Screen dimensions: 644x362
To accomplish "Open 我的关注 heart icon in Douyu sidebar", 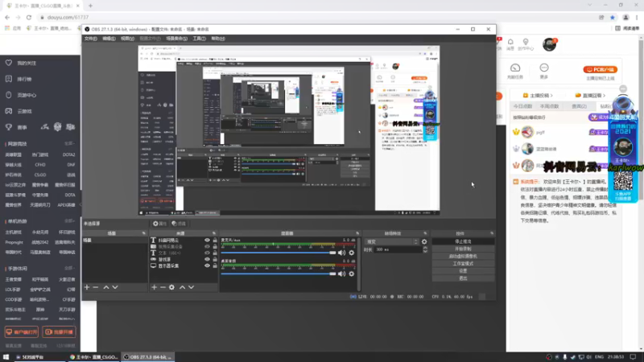I will [x=9, y=63].
